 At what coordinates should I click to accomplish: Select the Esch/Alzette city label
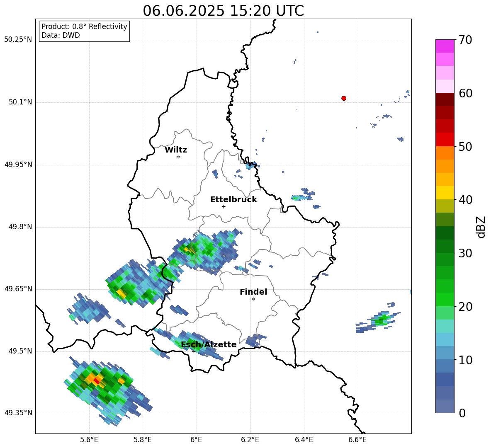209,344
